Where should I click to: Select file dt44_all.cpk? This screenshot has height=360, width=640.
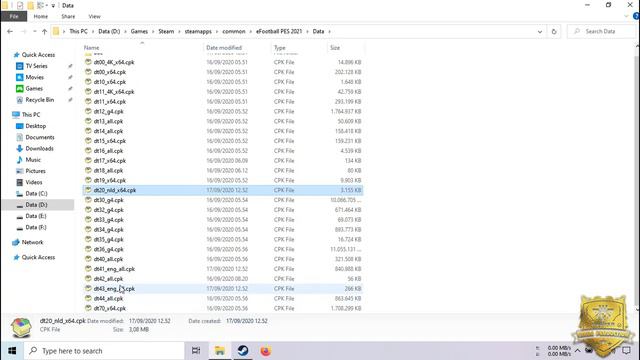tap(108, 298)
